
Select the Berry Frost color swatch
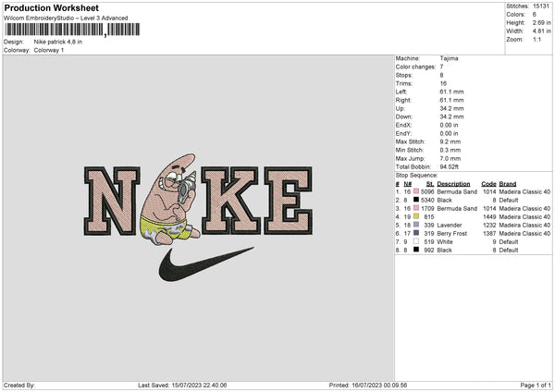416,233
